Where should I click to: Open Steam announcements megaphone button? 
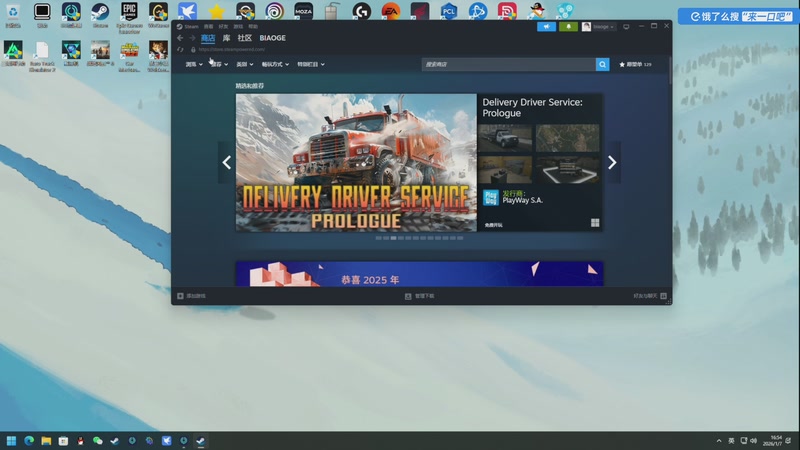(546, 27)
